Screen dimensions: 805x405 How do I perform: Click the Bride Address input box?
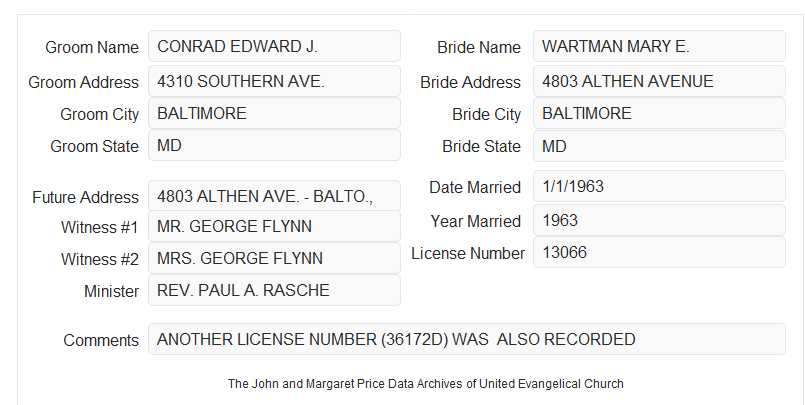pyautogui.click(x=659, y=81)
